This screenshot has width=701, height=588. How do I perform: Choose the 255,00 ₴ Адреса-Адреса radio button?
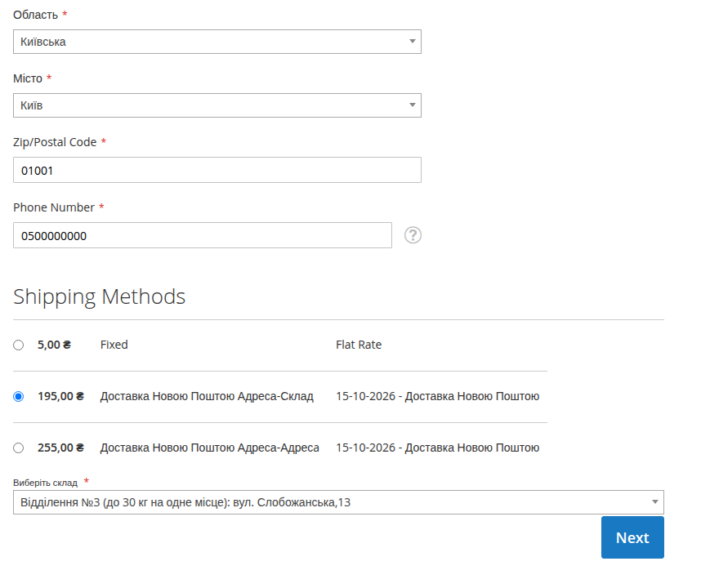click(18, 448)
